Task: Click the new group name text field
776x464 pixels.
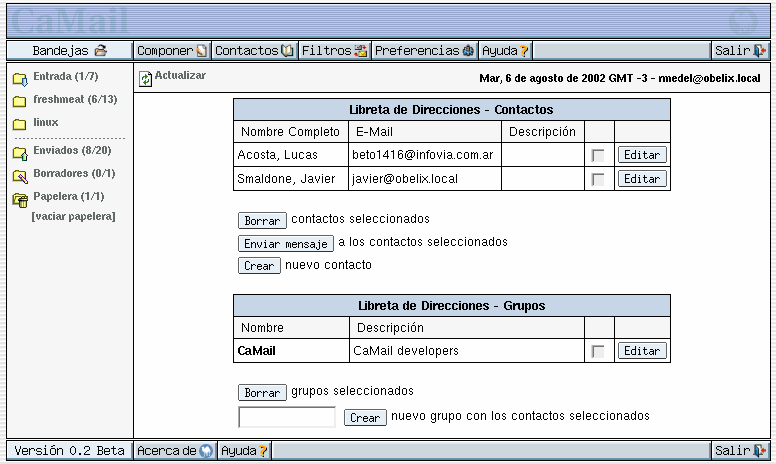Action: pyautogui.click(x=287, y=417)
